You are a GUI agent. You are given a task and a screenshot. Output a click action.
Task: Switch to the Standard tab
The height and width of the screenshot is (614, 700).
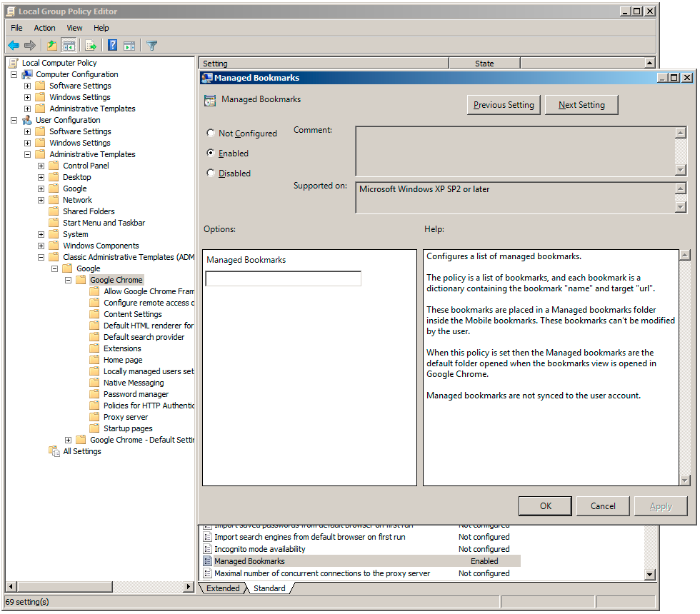269,588
